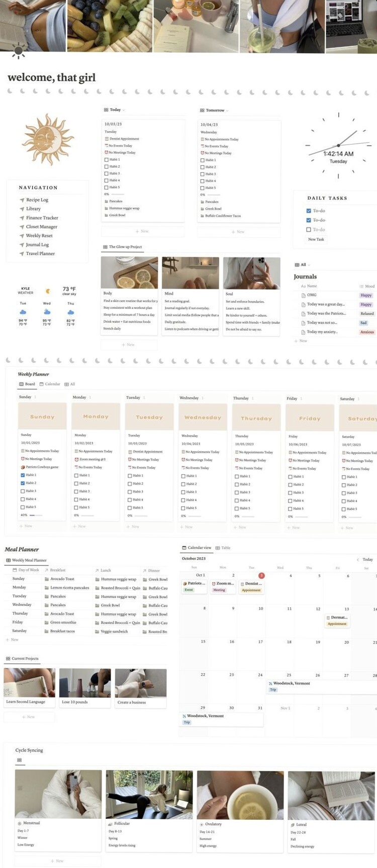Open Journal Log in the navigation
The image size is (377, 868).
pyautogui.click(x=37, y=245)
